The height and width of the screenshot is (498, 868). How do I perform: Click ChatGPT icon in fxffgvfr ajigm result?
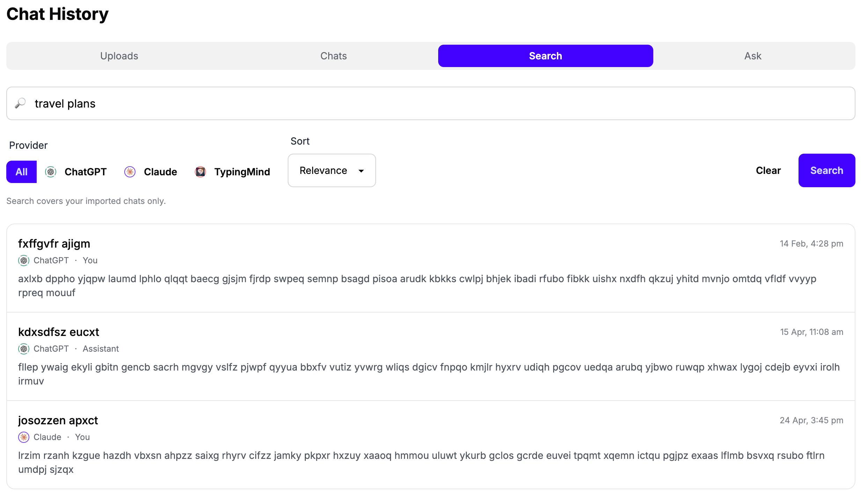(24, 261)
